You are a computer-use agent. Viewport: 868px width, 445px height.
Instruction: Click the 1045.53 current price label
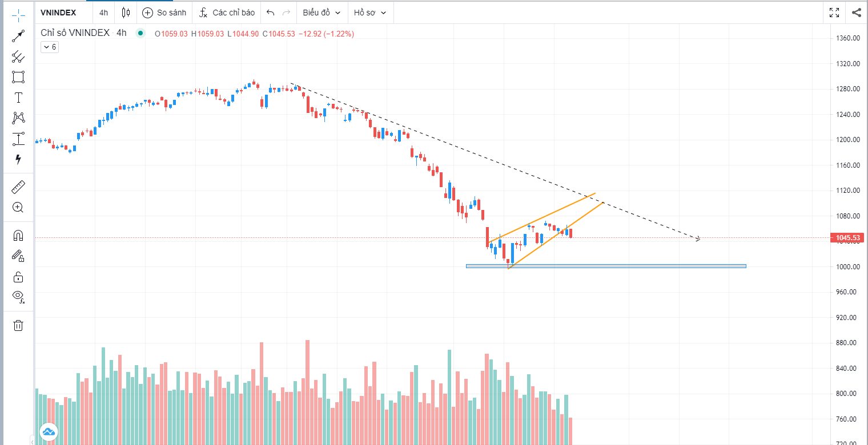[x=847, y=237]
